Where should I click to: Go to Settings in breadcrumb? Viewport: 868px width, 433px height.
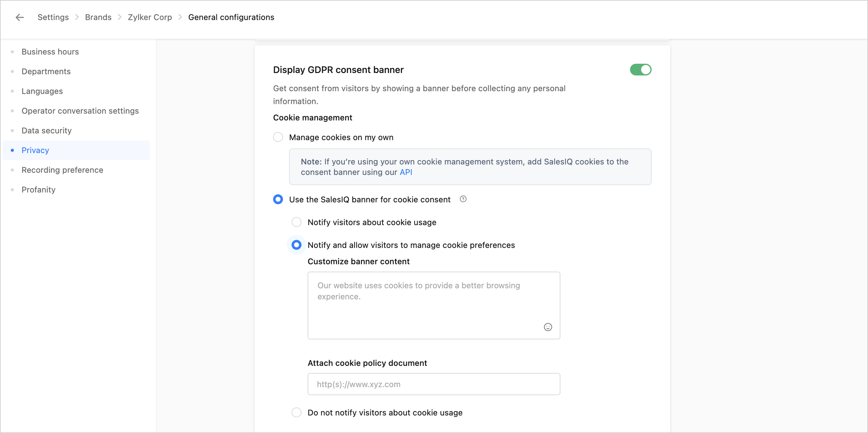pyautogui.click(x=53, y=17)
